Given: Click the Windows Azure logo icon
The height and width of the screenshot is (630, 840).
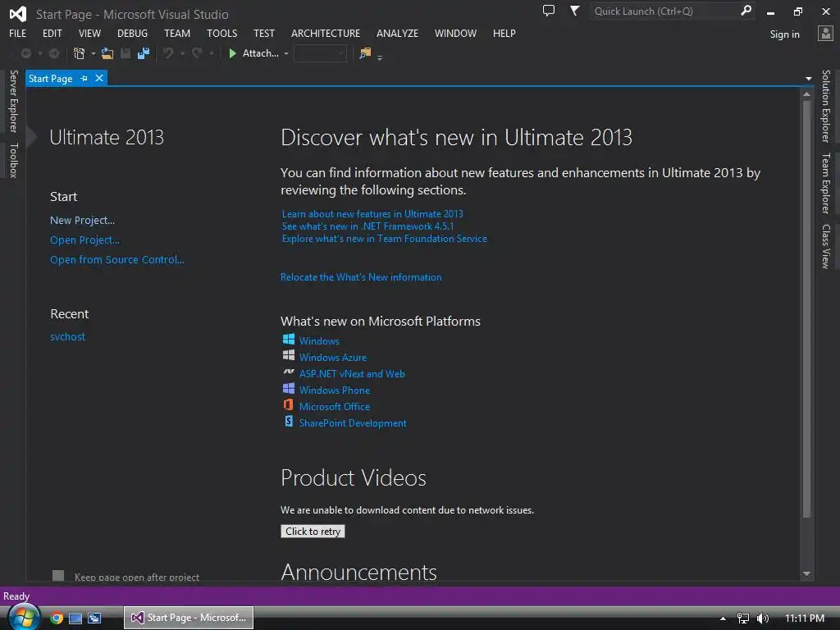Looking at the screenshot, I should click(289, 355).
